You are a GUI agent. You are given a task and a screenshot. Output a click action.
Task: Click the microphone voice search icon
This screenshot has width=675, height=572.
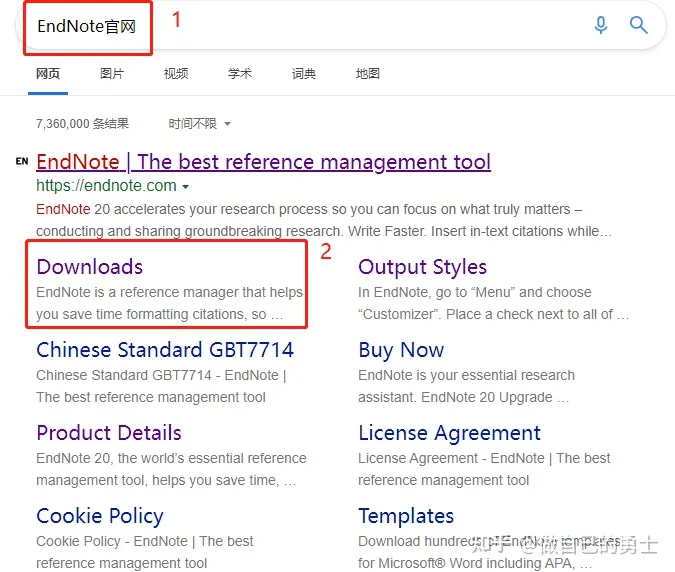click(x=601, y=25)
